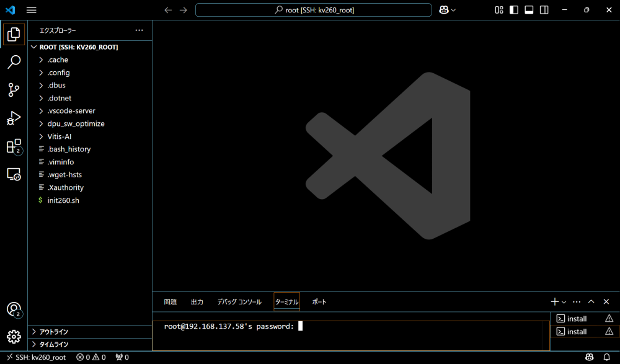The image size is (620, 364).
Task: Switch to the 問題 panel tab
Action: pos(170,302)
